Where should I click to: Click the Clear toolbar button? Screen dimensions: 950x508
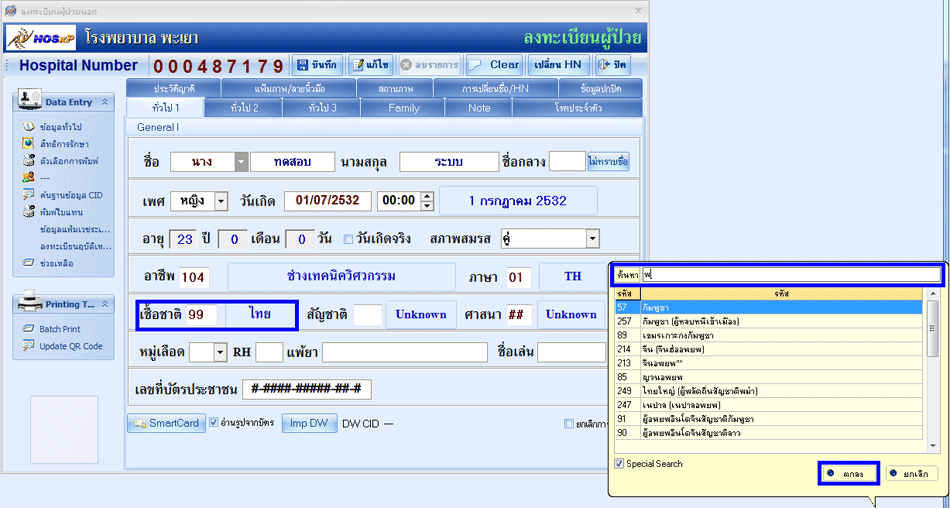point(494,65)
